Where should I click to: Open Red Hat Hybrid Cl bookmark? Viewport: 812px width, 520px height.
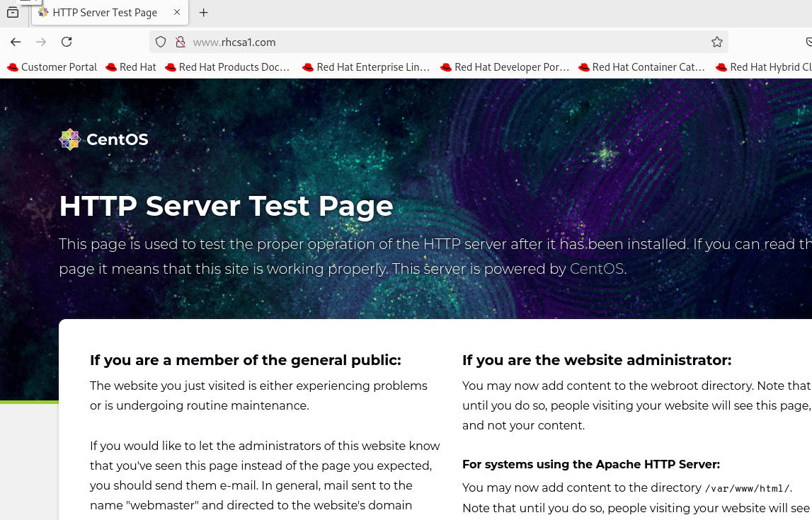pyautogui.click(x=763, y=67)
